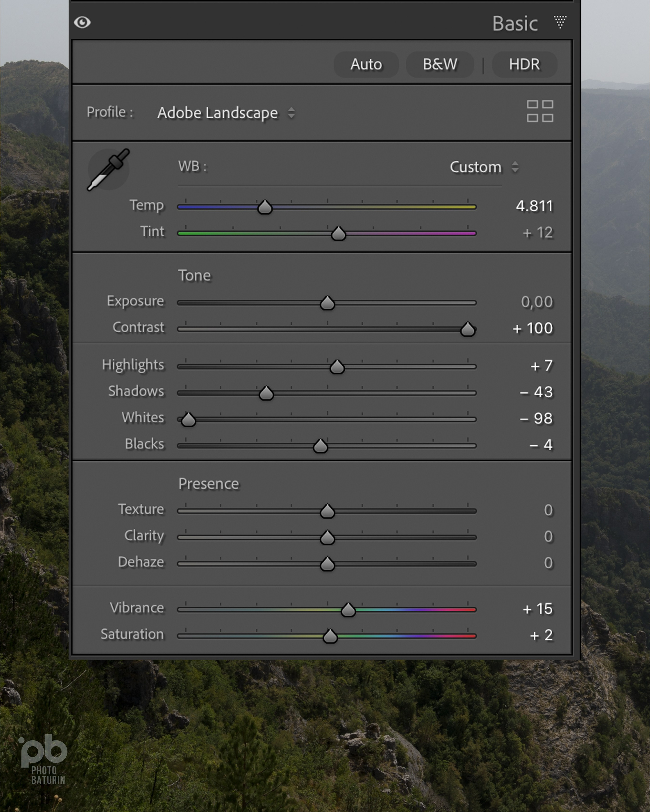650x812 pixels.
Task: Click the Saturation slider handle
Action: 330,636
